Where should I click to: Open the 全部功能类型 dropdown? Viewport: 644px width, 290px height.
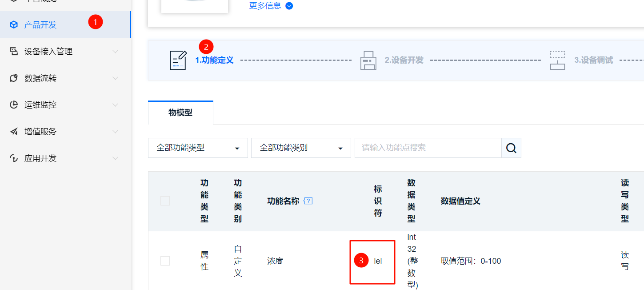pos(198,148)
